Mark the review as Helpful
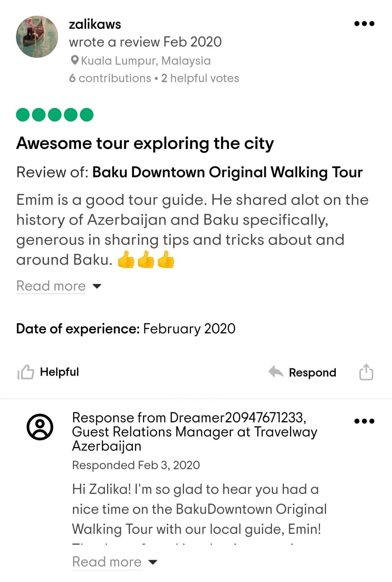Viewport: 392px width, 582px height. [59, 372]
